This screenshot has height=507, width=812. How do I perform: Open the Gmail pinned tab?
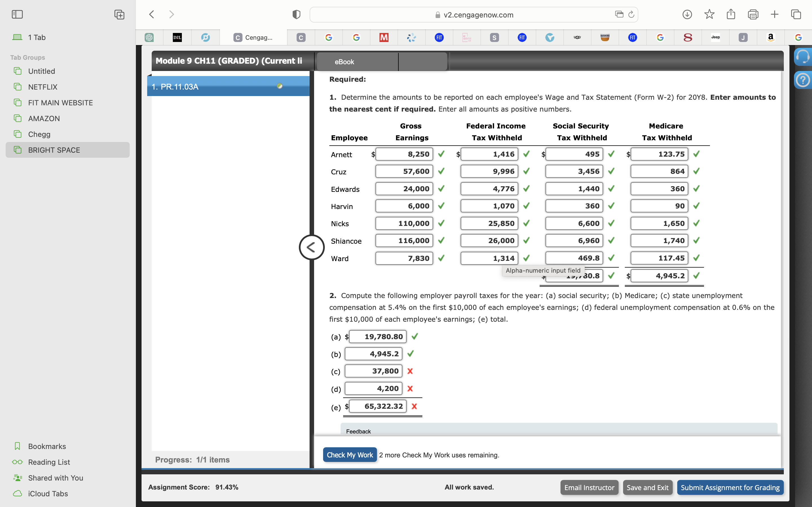383,37
